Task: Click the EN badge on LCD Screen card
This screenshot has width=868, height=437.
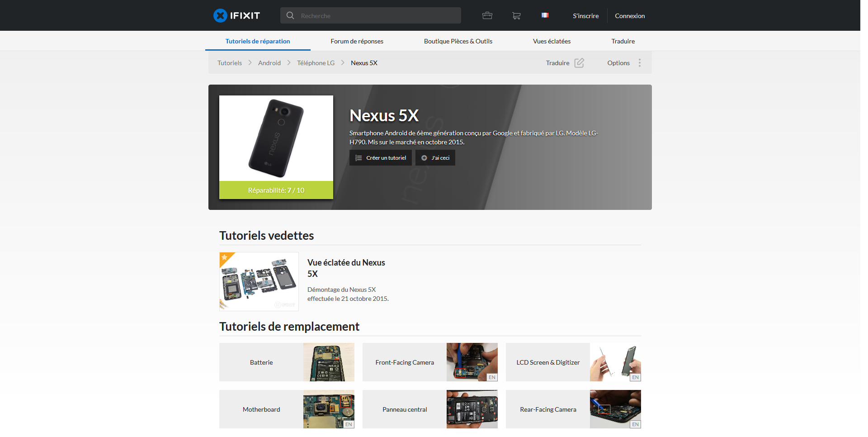Action: 635,377
